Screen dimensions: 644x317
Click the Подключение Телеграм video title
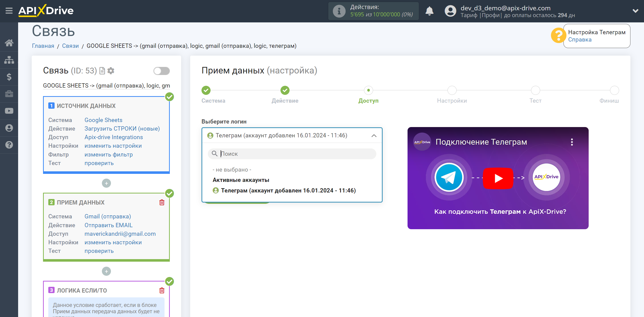[481, 142]
